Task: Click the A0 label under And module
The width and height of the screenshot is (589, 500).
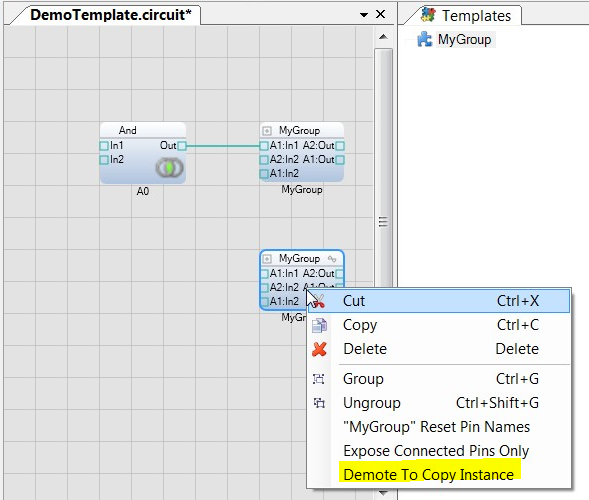Action: [x=143, y=192]
